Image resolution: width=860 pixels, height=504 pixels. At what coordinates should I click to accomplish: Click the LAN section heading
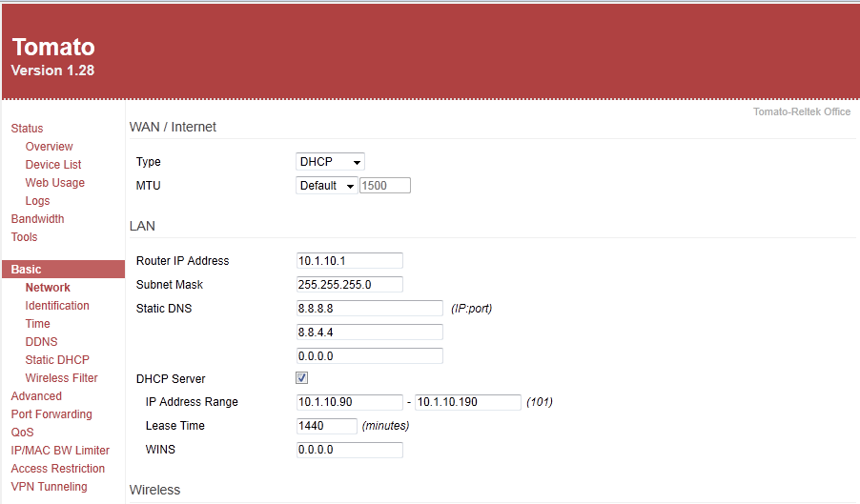coord(142,226)
